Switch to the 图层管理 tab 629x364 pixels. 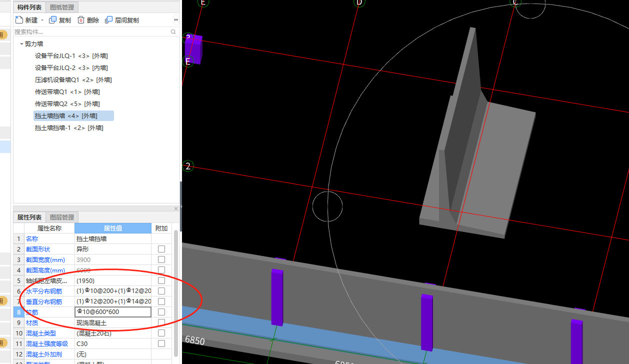62,217
